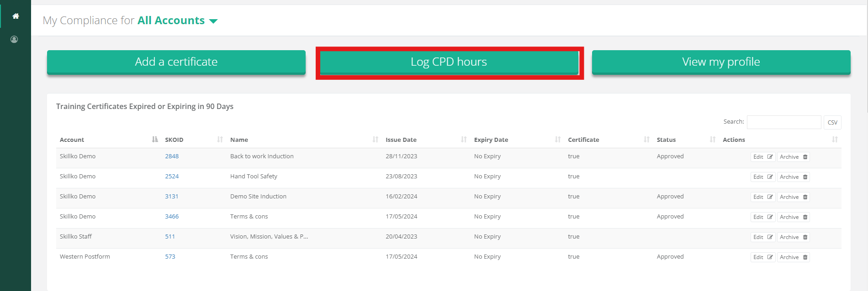This screenshot has height=291, width=868.
Task: Select the 'Skillko Staff' account cell
Action: coord(76,237)
